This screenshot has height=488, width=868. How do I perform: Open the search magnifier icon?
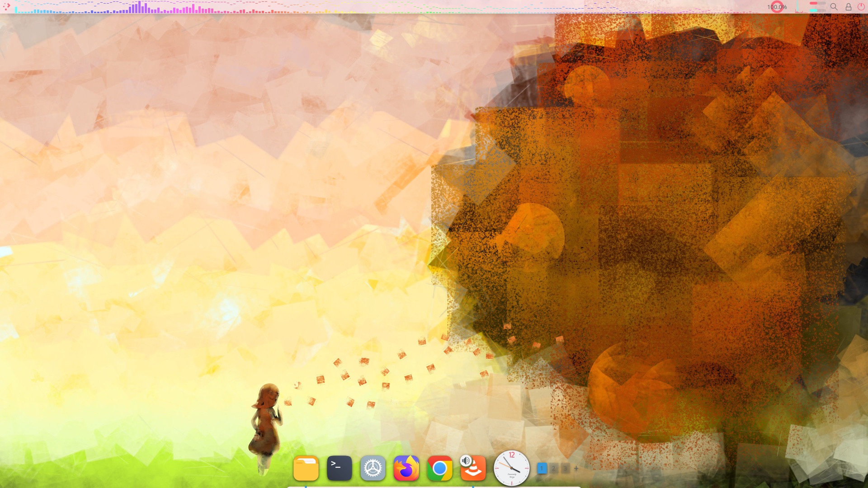tap(834, 7)
